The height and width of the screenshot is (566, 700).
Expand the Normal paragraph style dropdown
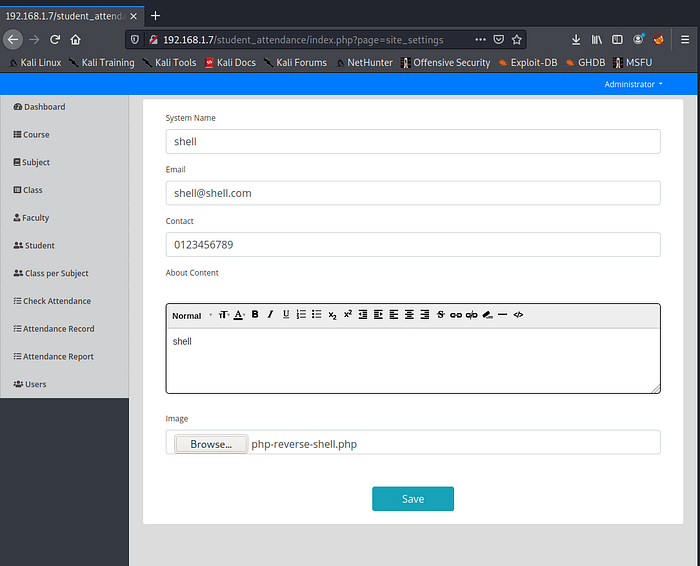point(191,315)
